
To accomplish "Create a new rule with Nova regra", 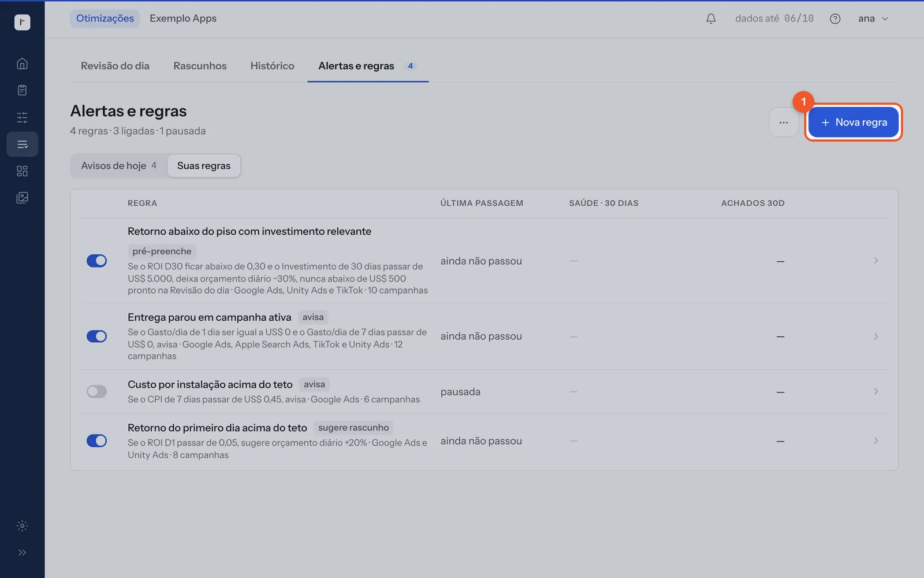I will [x=853, y=123].
